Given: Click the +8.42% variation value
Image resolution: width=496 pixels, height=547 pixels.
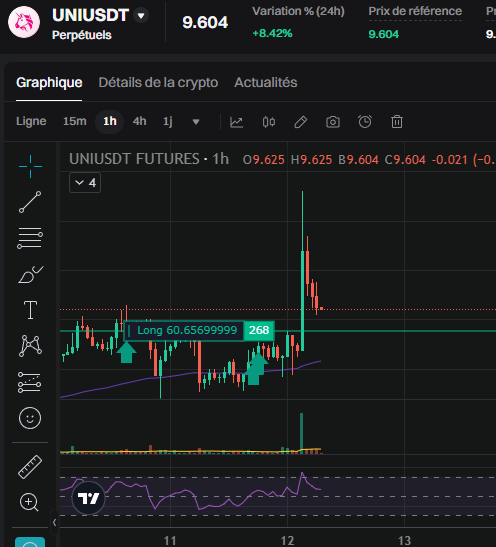Looking at the screenshot, I should [272, 33].
